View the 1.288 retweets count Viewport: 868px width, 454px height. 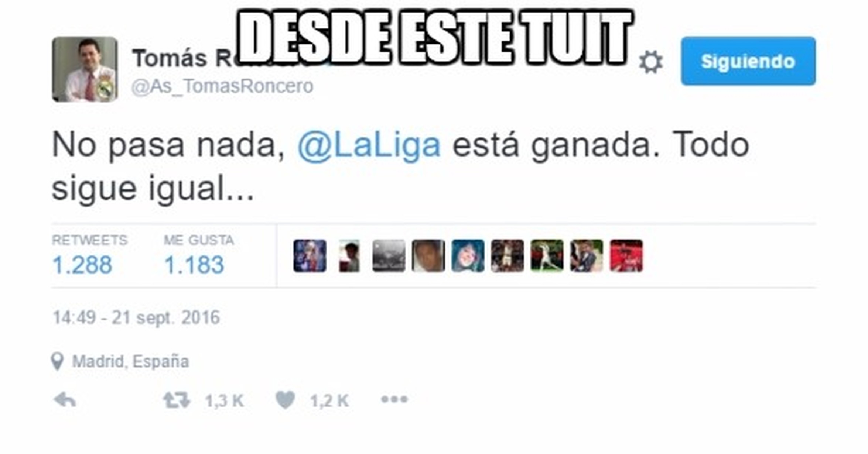tap(82, 265)
